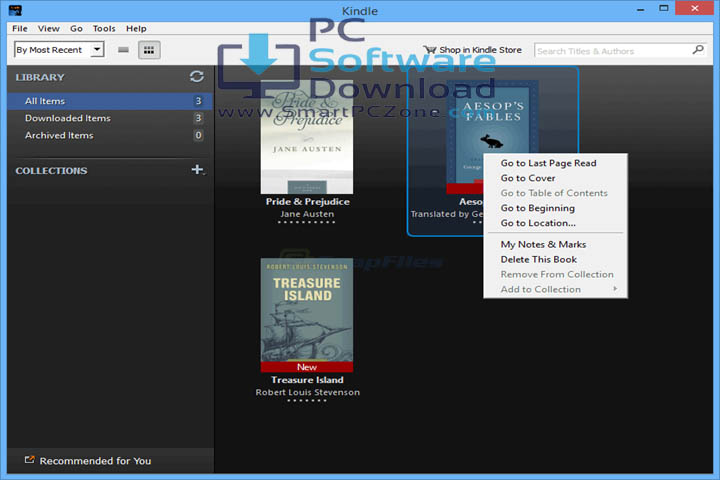Screen dimensions: 720x480
Task: Switch to list view icon
Action: (123, 50)
